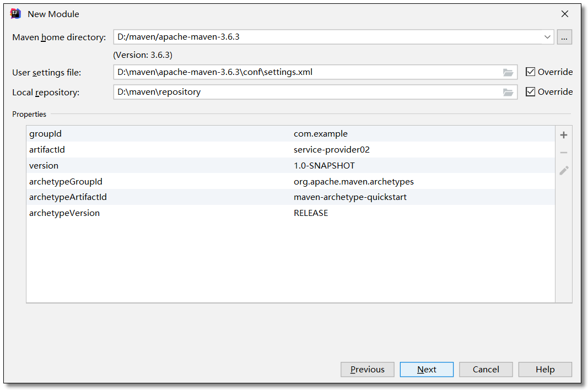Click the edit property pencil icon
This screenshot has height=390, width=588.
(x=563, y=171)
